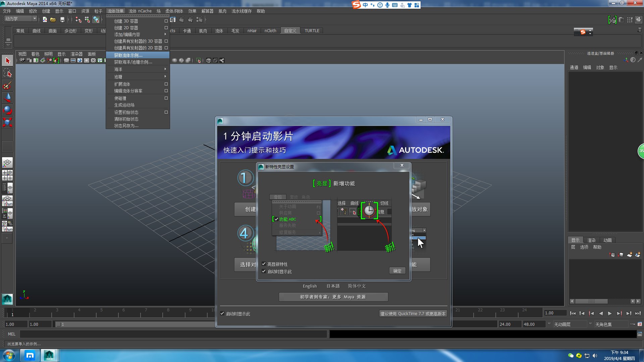Click the save scene disk icon
This screenshot has height=362, width=644.
(x=62, y=20)
